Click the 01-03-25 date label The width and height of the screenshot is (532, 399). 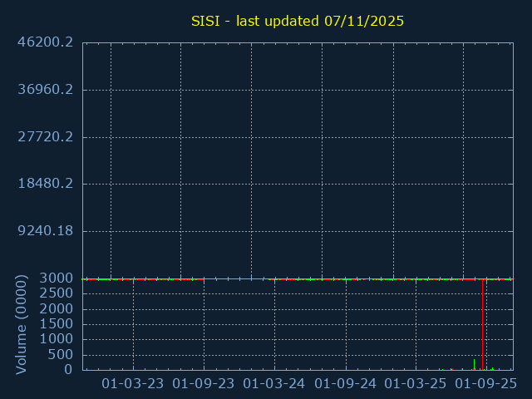[x=417, y=384]
